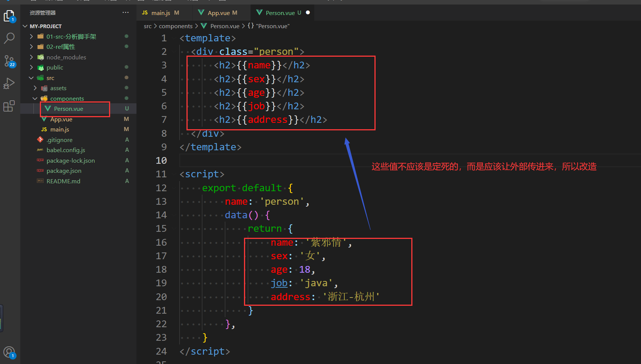Viewport: 641px width, 364px height.
Task: Open the Accounts icon at bottom
Action: [9, 353]
